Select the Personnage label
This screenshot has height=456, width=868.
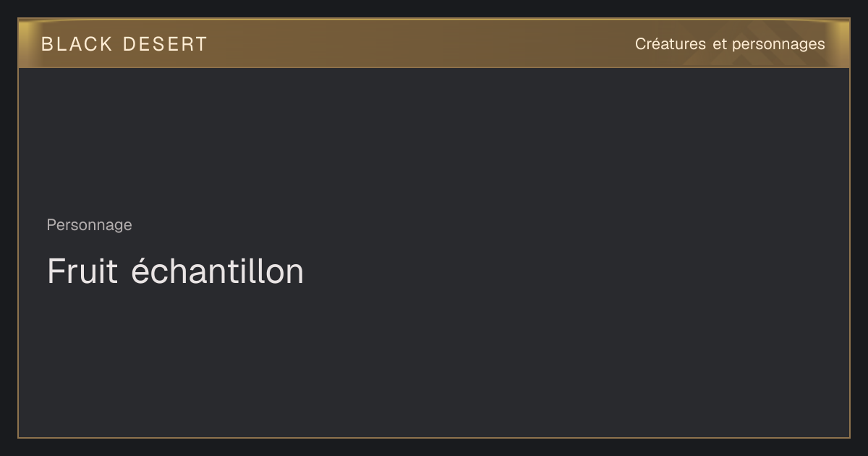[90, 225]
